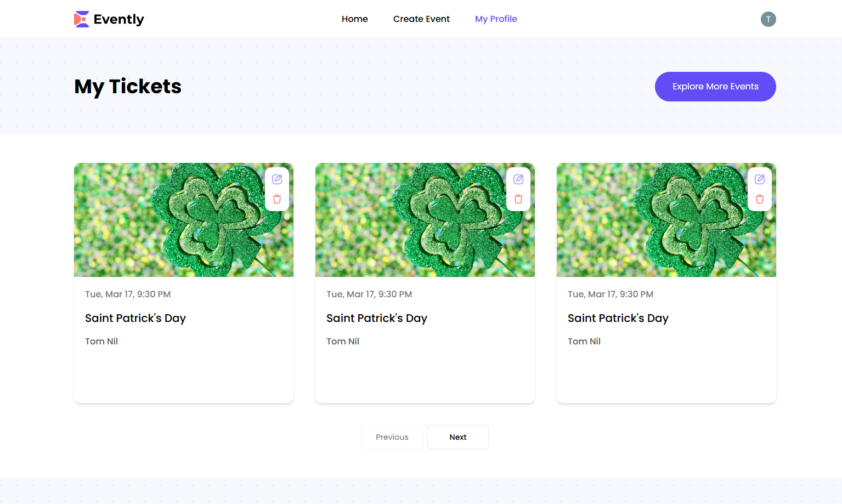The height and width of the screenshot is (504, 842).
Task: Click the Evently logo icon
Action: point(82,19)
